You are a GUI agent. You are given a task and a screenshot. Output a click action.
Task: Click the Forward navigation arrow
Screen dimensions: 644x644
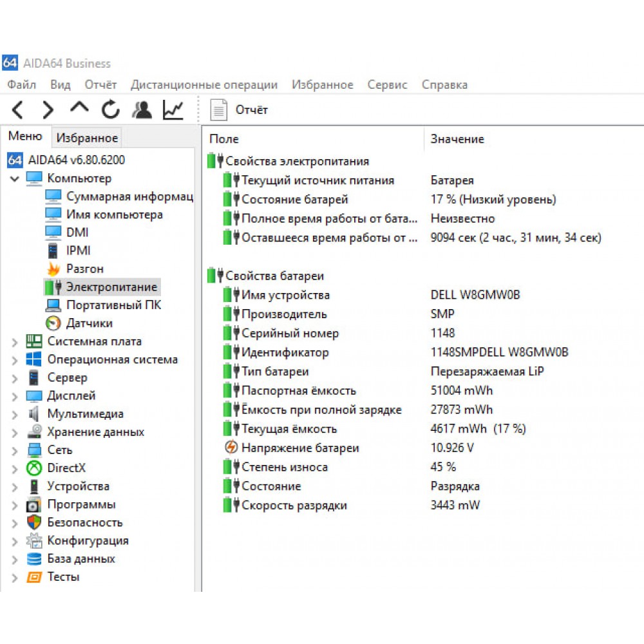click(x=48, y=110)
